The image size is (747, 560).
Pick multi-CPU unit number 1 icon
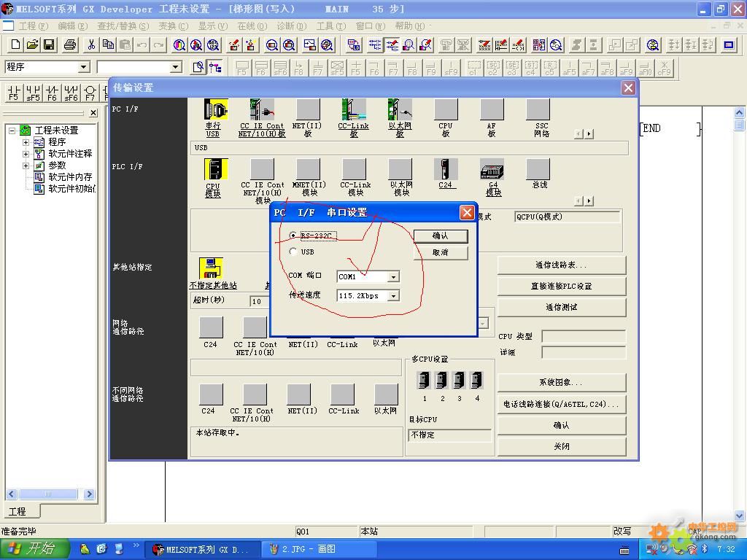click(x=424, y=380)
